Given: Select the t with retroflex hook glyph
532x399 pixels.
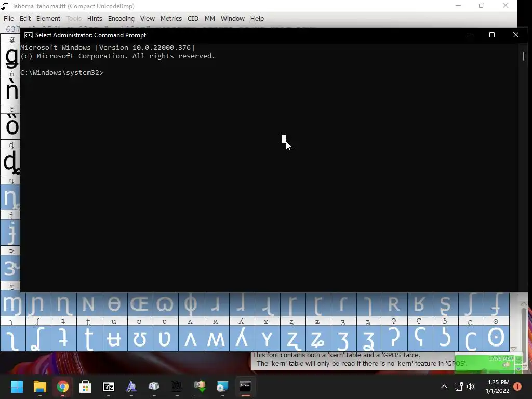Looking at the screenshot, I should 88,338.
